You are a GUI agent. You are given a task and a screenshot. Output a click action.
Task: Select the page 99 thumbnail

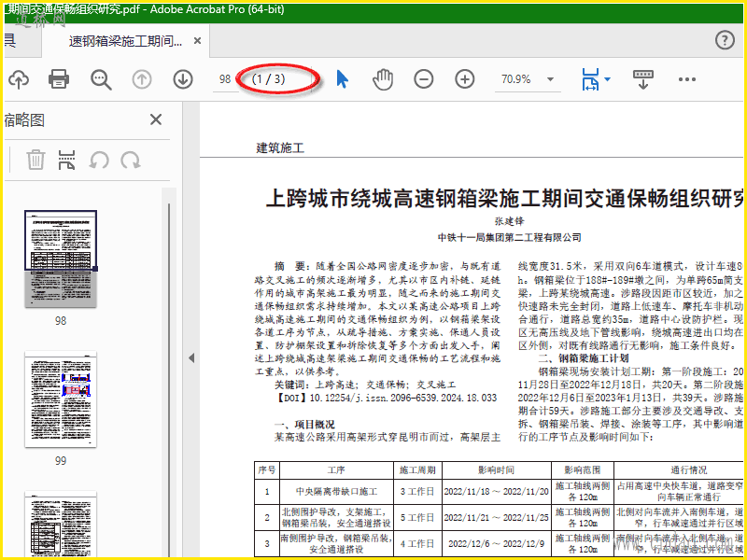(60, 399)
